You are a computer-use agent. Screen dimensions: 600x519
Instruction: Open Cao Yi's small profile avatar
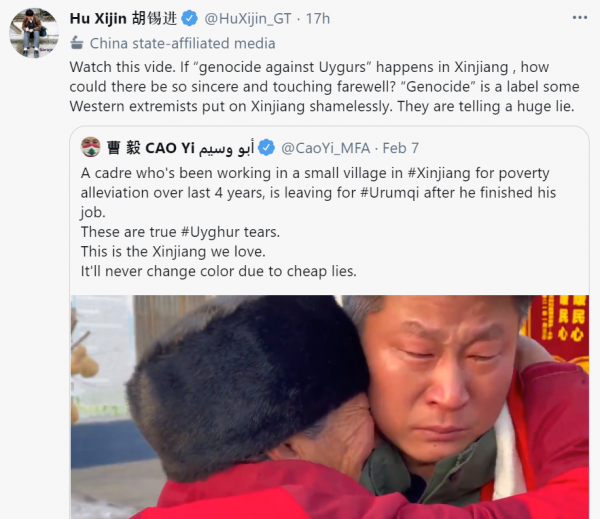91,147
